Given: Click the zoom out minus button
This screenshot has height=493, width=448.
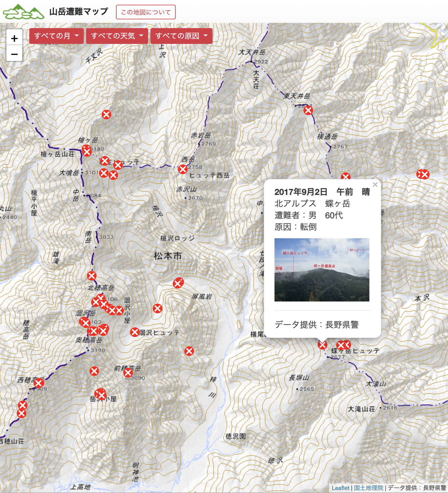Looking at the screenshot, I should [14, 54].
